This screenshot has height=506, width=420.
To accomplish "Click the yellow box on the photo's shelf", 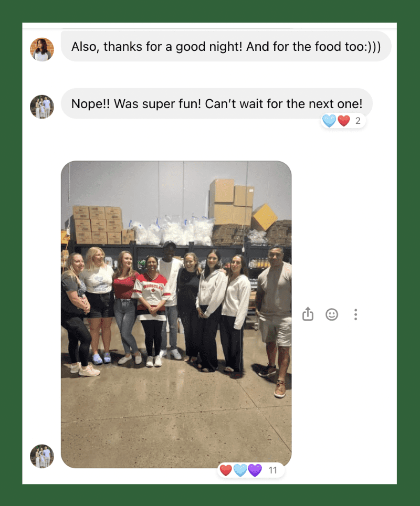I will [265, 217].
